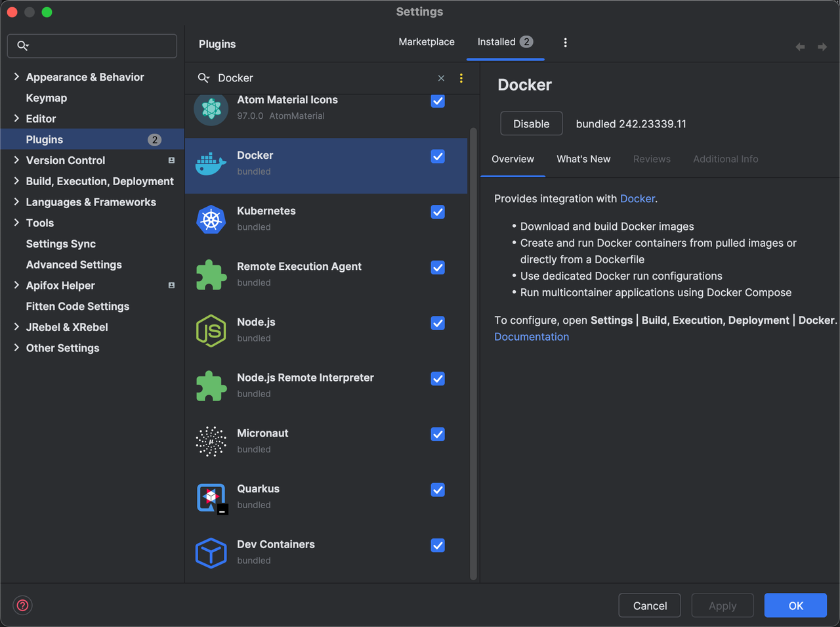
Task: Open the What's New tab
Action: click(583, 159)
